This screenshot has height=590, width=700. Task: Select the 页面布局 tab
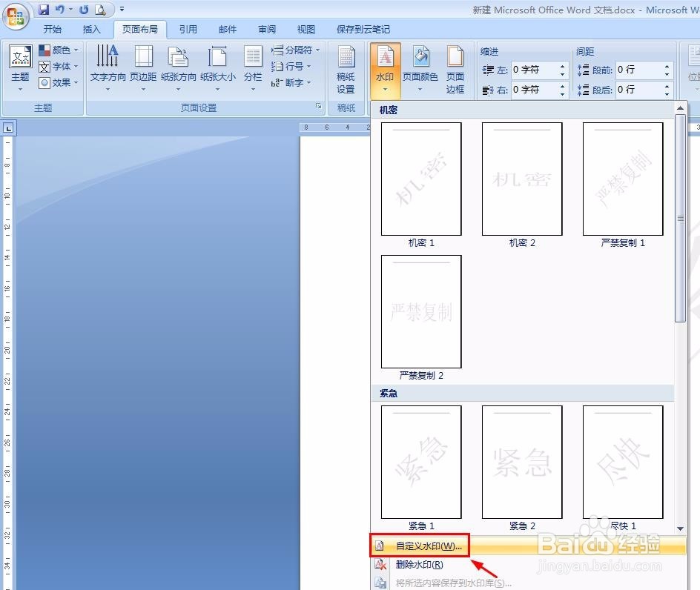tap(139, 30)
